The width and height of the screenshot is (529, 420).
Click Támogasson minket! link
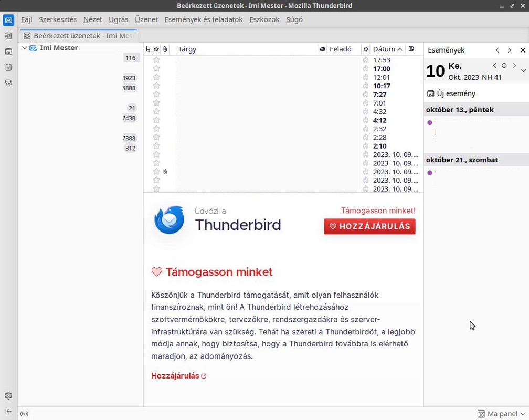[x=378, y=211]
